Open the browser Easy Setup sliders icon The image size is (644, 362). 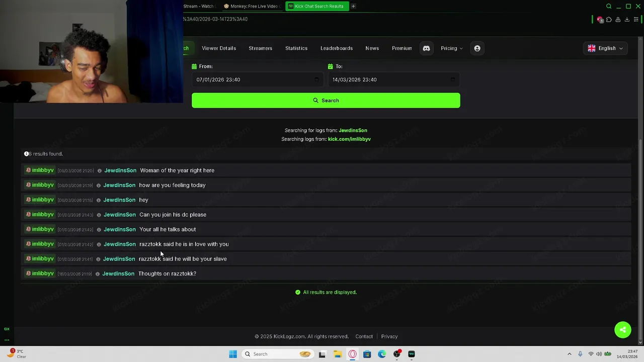coord(636,20)
